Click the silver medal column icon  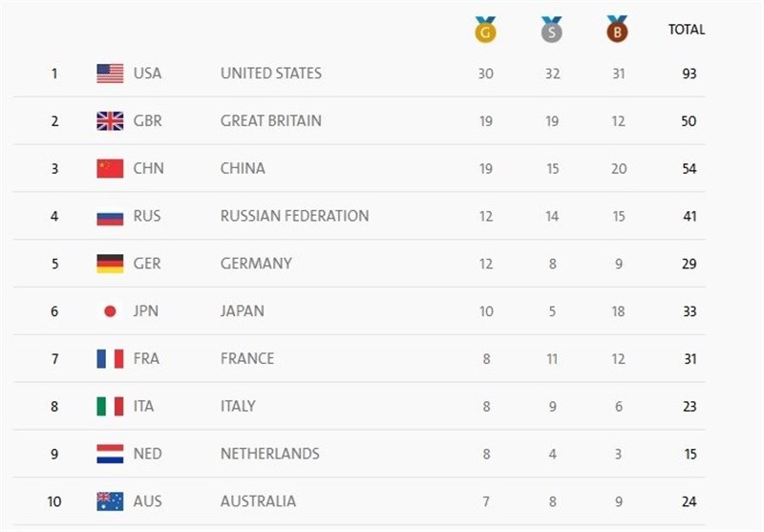[552, 30]
